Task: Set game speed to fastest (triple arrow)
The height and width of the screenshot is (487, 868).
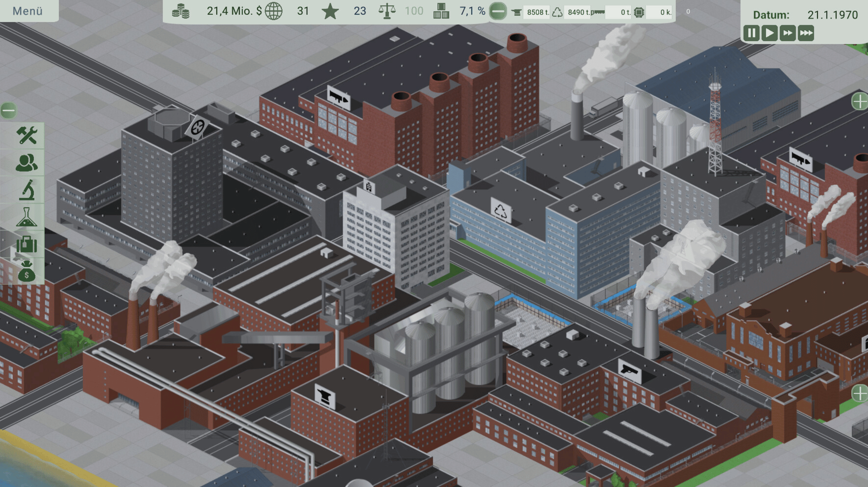Action: pyautogui.click(x=806, y=33)
